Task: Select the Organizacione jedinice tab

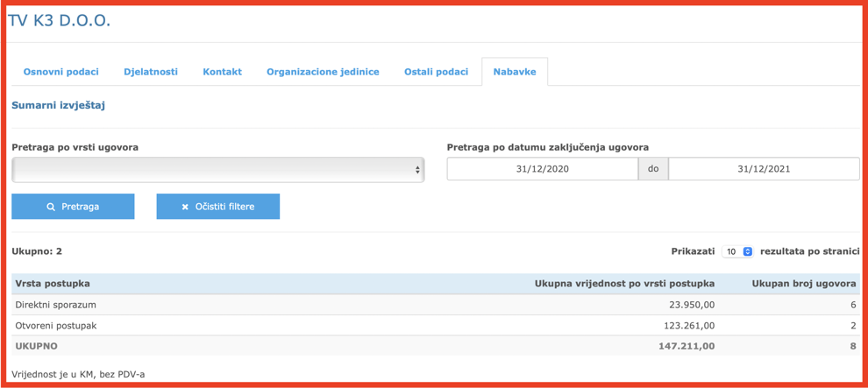Action: click(x=323, y=72)
